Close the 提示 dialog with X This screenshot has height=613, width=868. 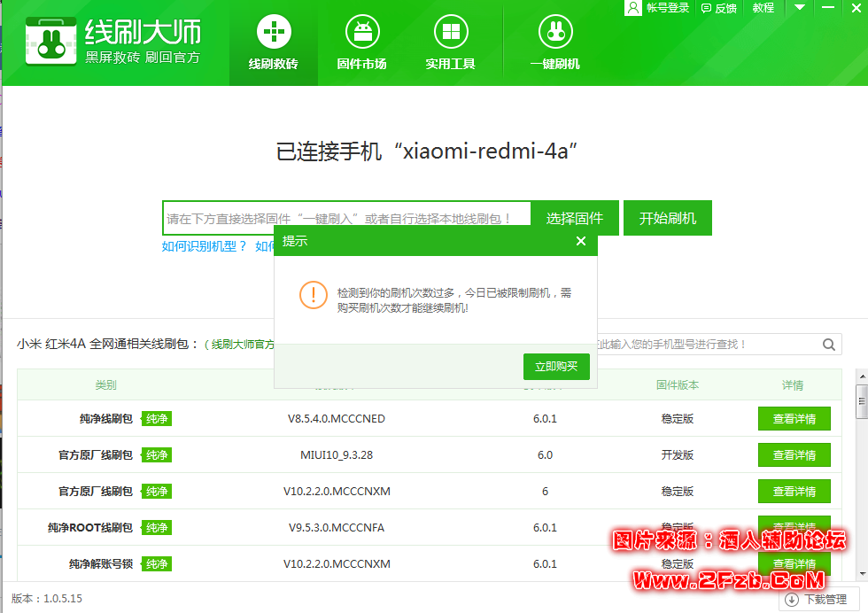580,241
